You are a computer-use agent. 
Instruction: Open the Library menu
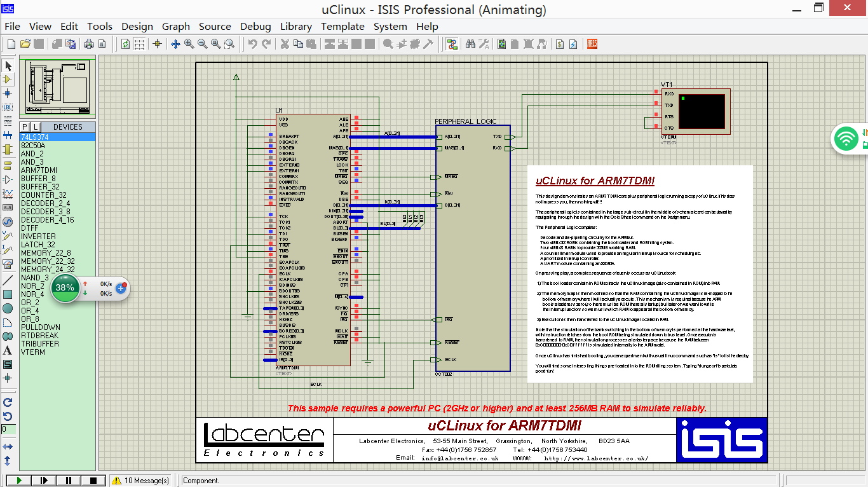coord(296,27)
